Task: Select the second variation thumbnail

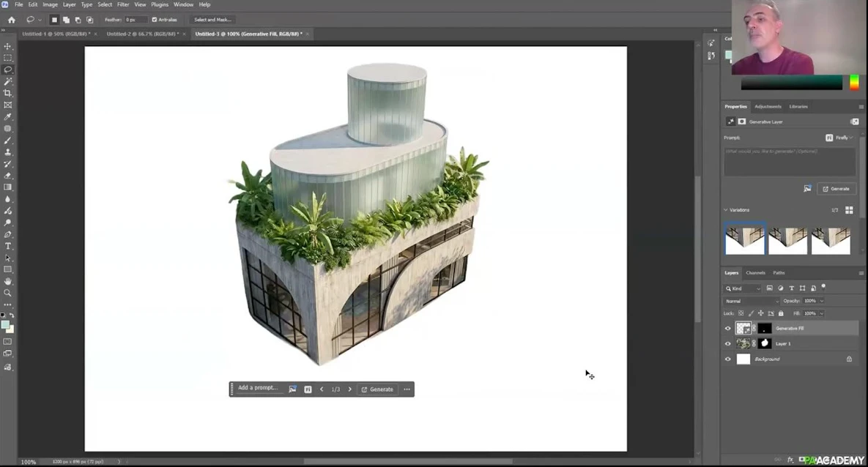Action: 788,240
